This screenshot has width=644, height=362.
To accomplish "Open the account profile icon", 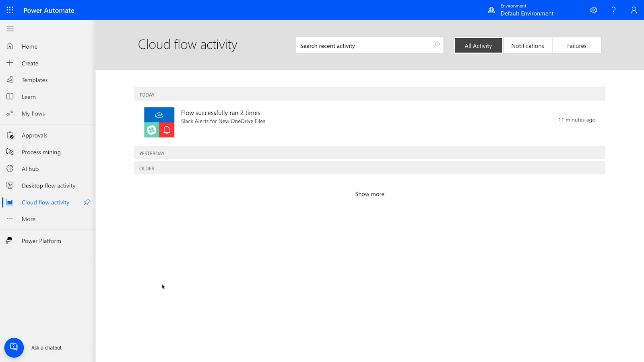I will [634, 10].
